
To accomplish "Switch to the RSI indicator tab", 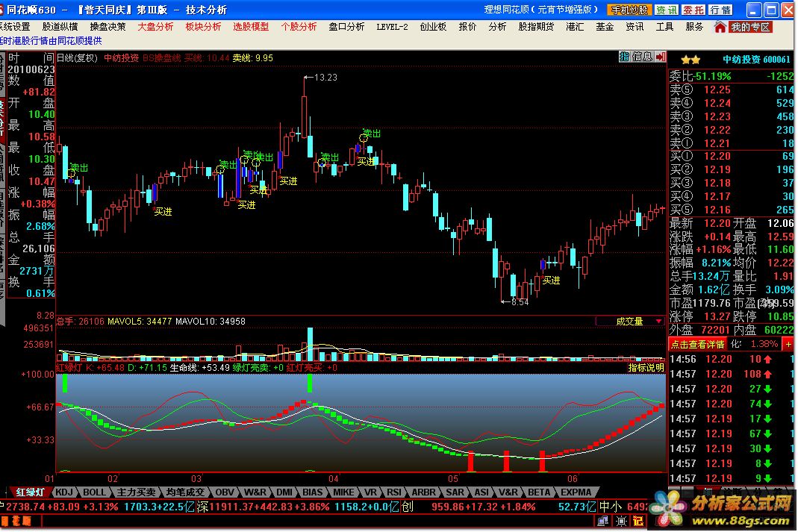I will pos(394,492).
